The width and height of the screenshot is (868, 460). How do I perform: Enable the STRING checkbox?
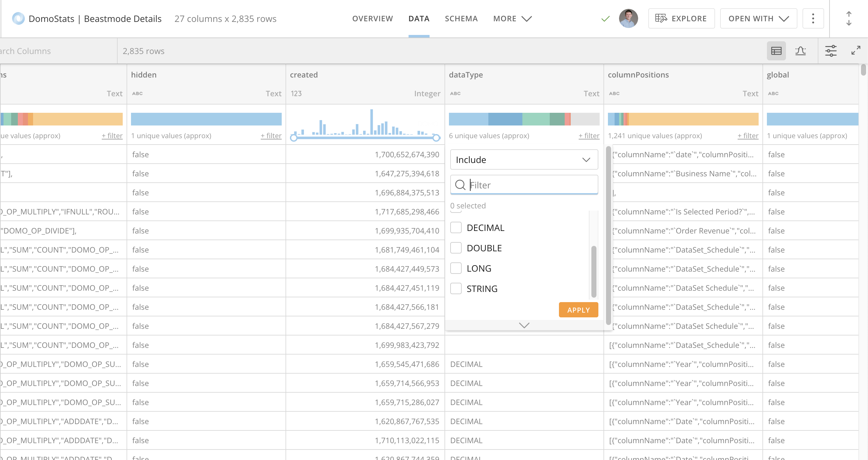click(x=456, y=288)
